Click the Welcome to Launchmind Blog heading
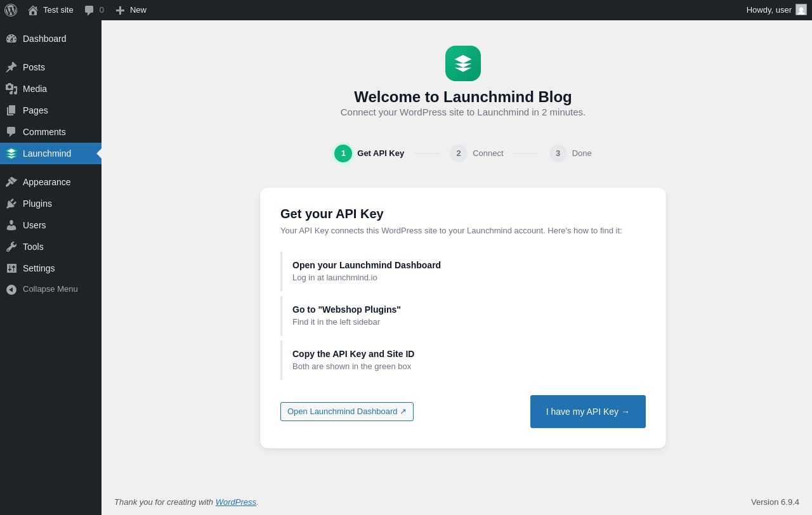 pyautogui.click(x=463, y=97)
